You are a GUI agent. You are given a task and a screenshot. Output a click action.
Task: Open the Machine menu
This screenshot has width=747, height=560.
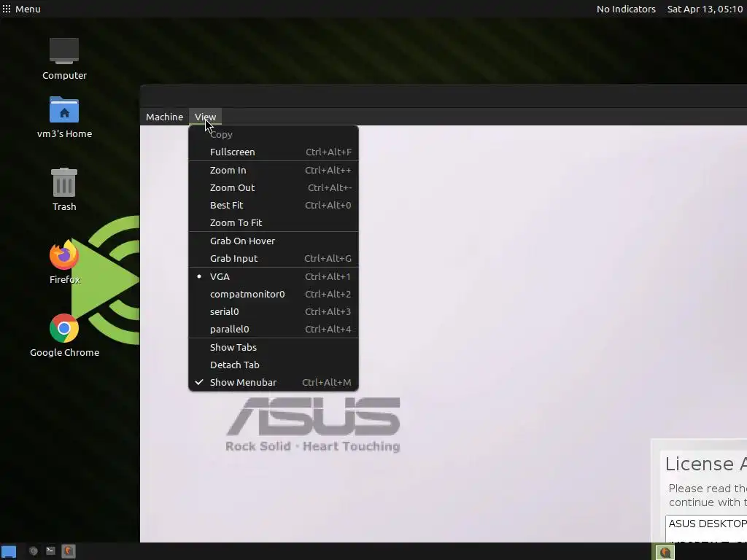click(164, 117)
